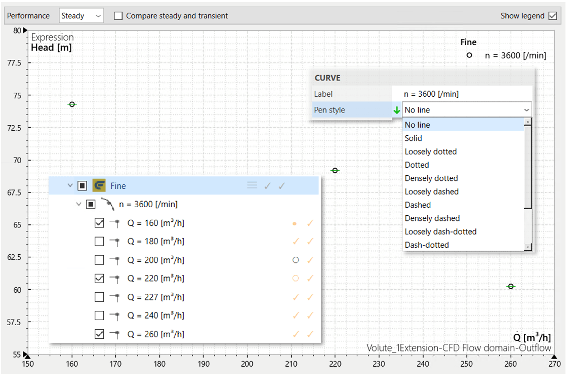The height and width of the screenshot is (392, 568).
Task: Click the Pen style property label
Action: click(329, 110)
